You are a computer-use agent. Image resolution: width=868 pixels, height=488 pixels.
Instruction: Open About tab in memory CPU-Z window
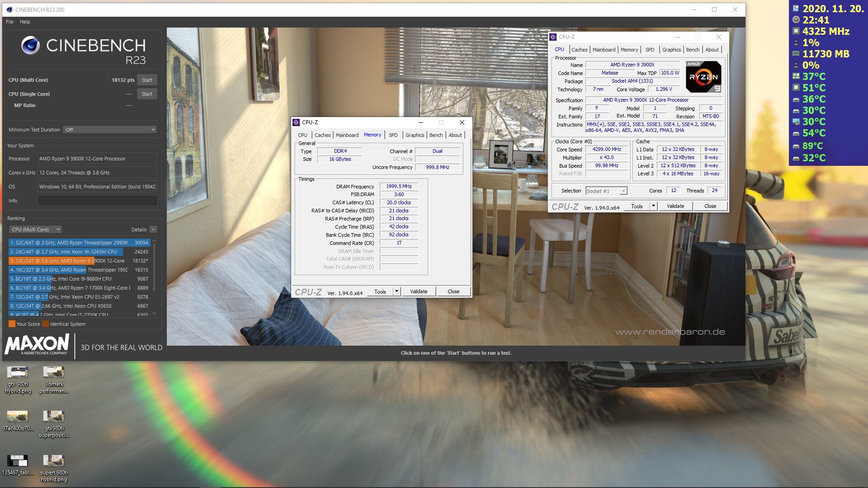(455, 135)
